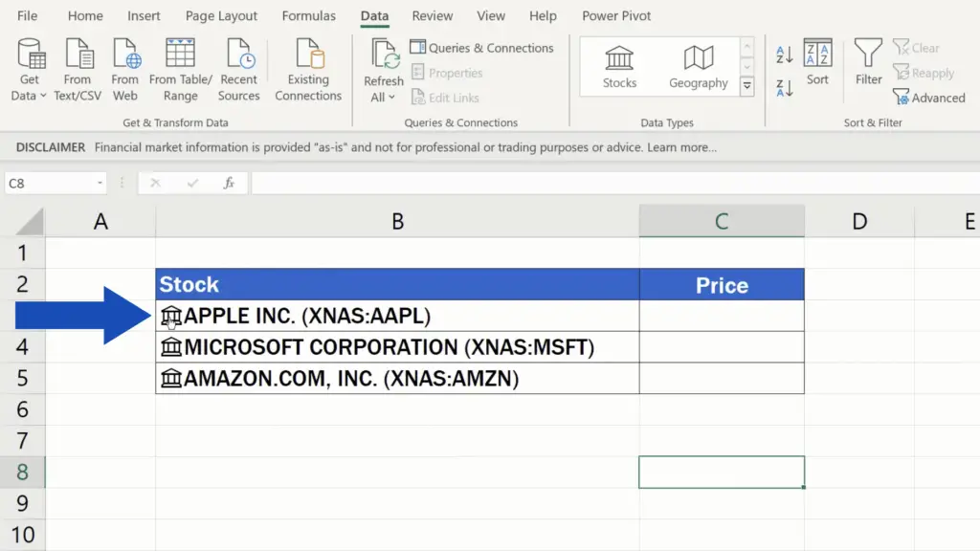Clear the current filter

click(916, 48)
